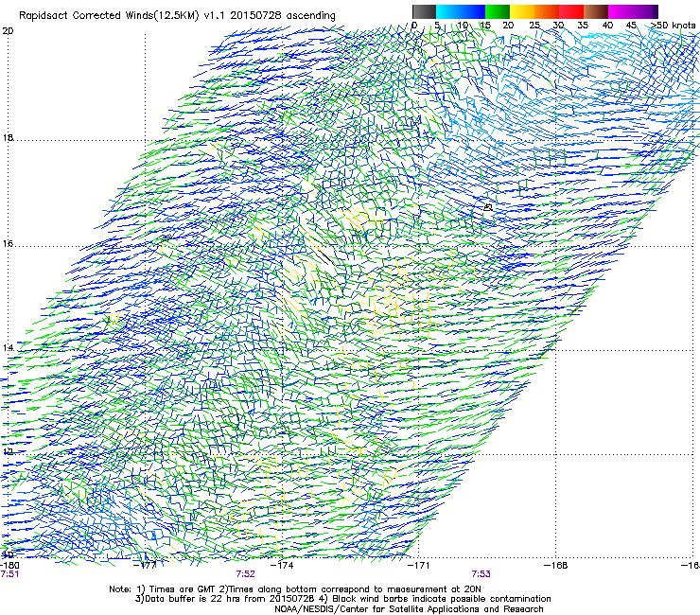Click the 'Data buffer is 22 hrs' note line
This screenshot has width=700, height=615.
tap(342, 599)
